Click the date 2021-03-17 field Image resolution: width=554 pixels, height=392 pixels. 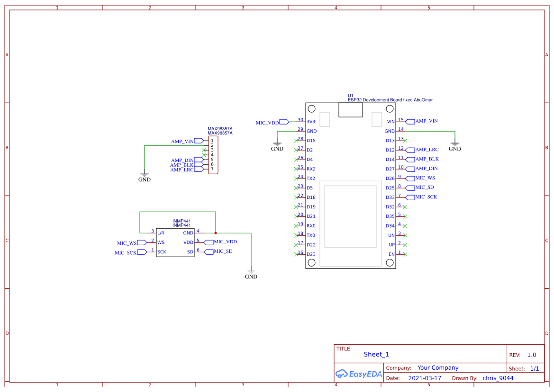(426, 378)
